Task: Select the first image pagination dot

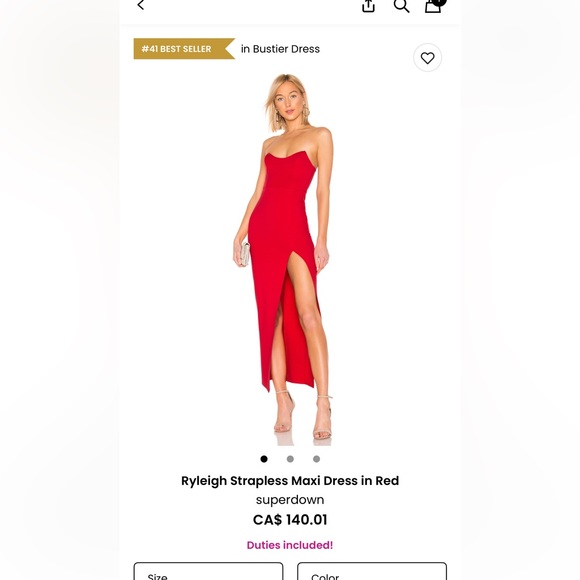Action: [x=264, y=459]
